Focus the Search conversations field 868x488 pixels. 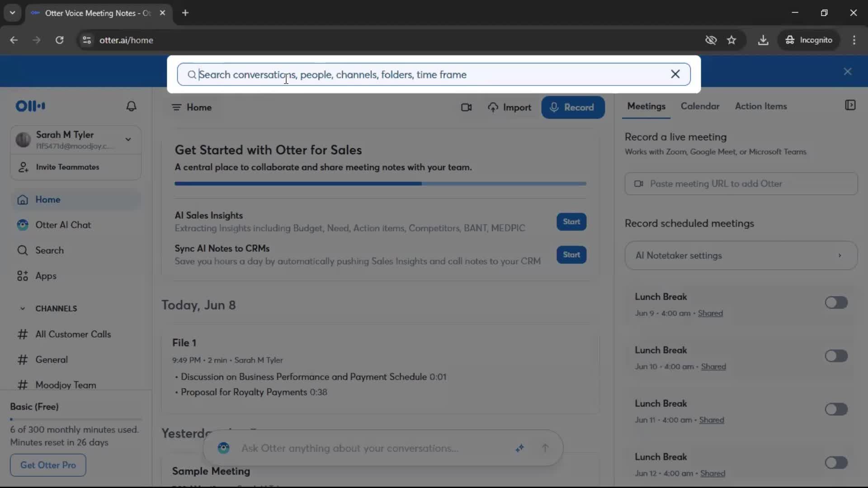(433, 75)
